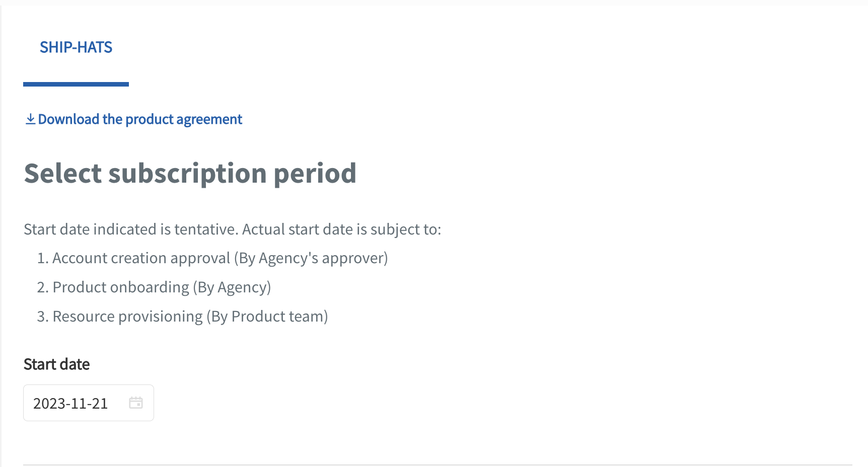Click the Select subscription period heading
868x467 pixels.
190,173
